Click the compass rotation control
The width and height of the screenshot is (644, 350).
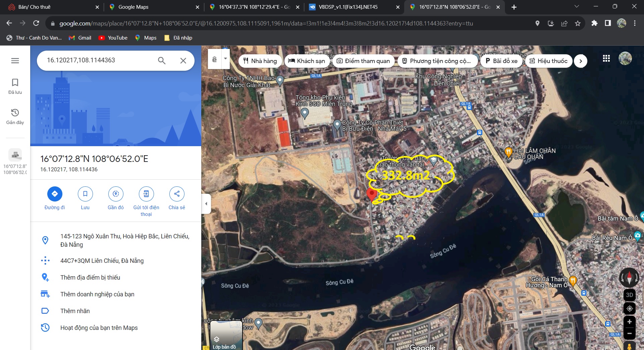point(629,278)
